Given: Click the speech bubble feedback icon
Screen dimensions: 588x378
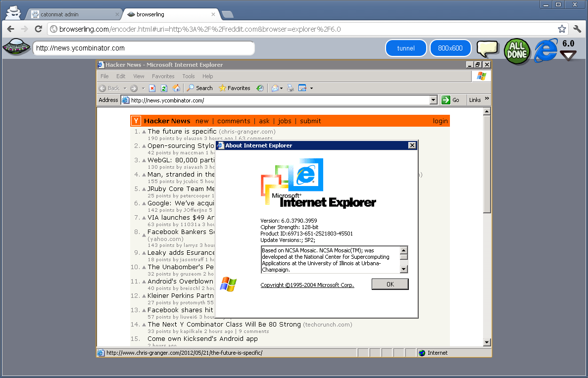Looking at the screenshot, I should point(487,48).
